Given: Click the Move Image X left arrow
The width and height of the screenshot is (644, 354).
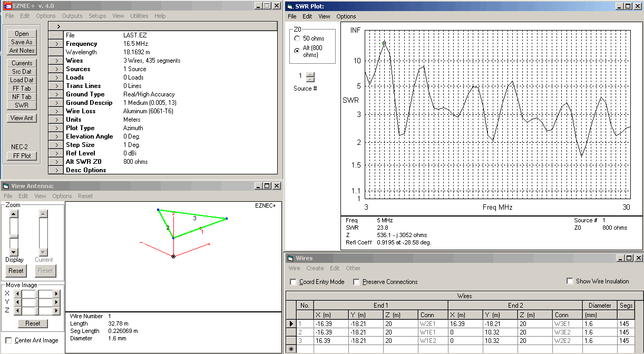Looking at the screenshot, I should click(17, 294).
